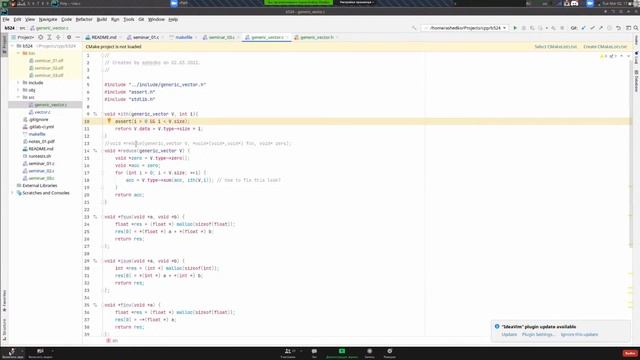Switch to the generic_vector.h tab

(317, 37)
